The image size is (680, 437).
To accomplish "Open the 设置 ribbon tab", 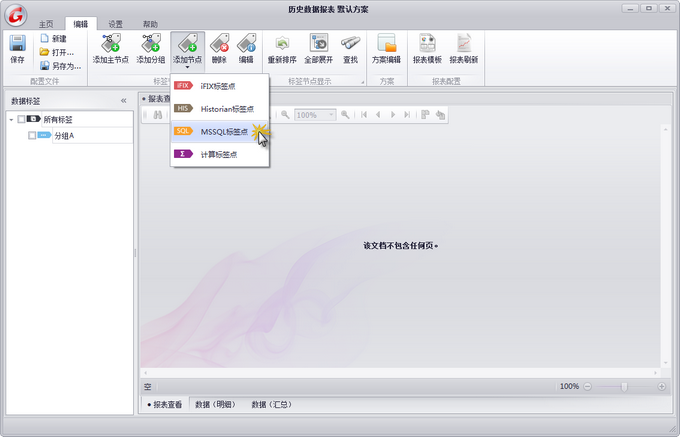I will coord(115,24).
